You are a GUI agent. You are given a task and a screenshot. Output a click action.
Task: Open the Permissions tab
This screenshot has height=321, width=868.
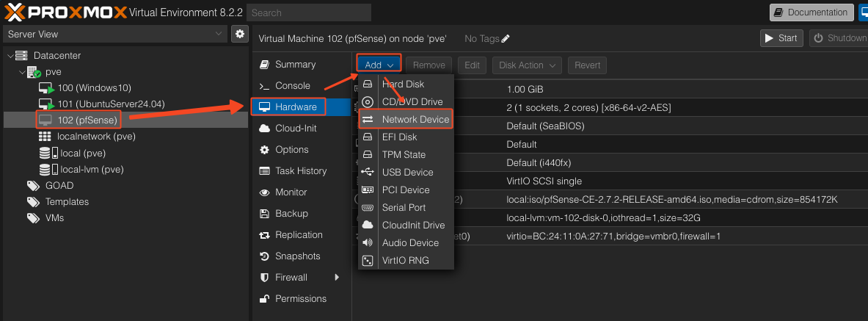tap(301, 299)
